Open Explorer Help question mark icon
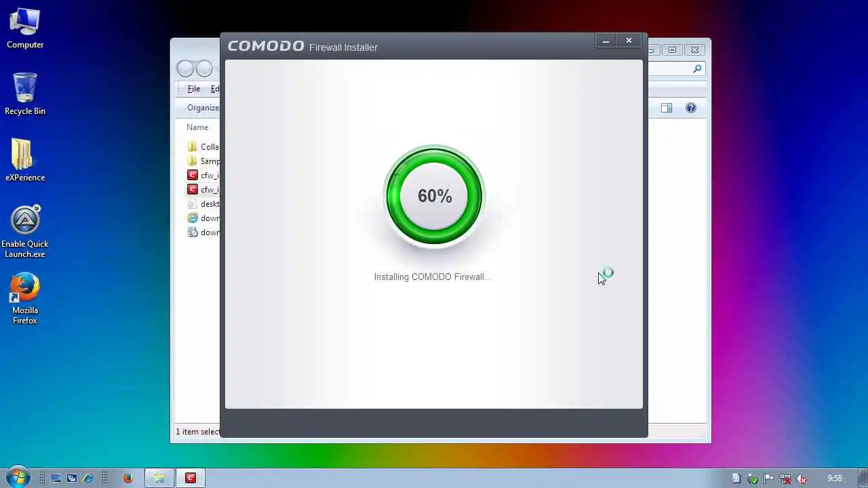868x488 pixels. click(691, 108)
